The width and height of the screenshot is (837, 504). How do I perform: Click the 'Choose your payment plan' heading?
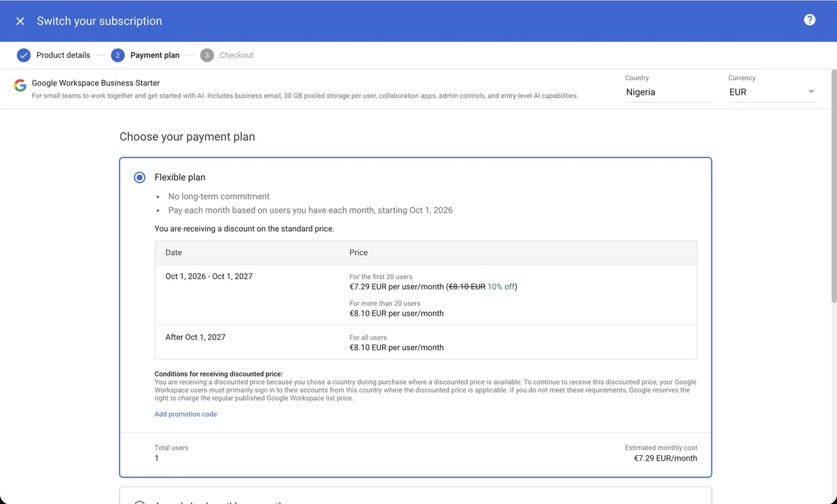tap(188, 137)
